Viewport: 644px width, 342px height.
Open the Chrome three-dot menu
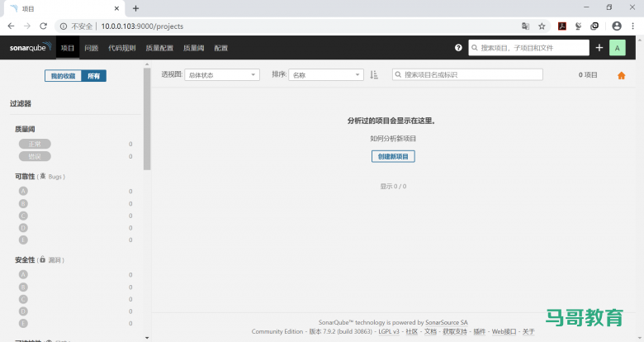(633, 26)
